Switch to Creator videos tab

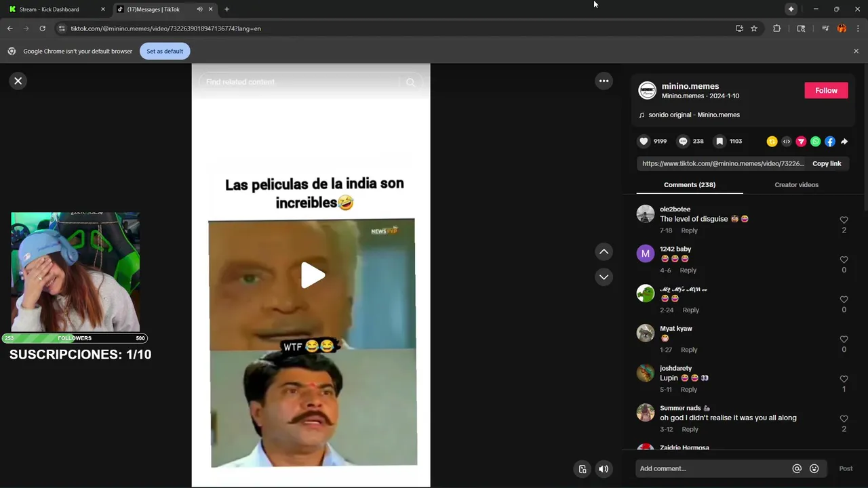(796, 184)
